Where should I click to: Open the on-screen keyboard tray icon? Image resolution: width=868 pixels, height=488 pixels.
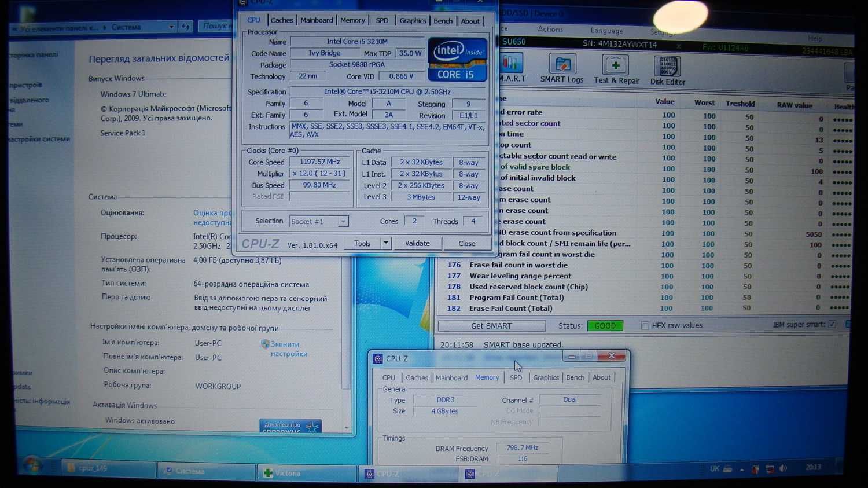click(x=728, y=469)
